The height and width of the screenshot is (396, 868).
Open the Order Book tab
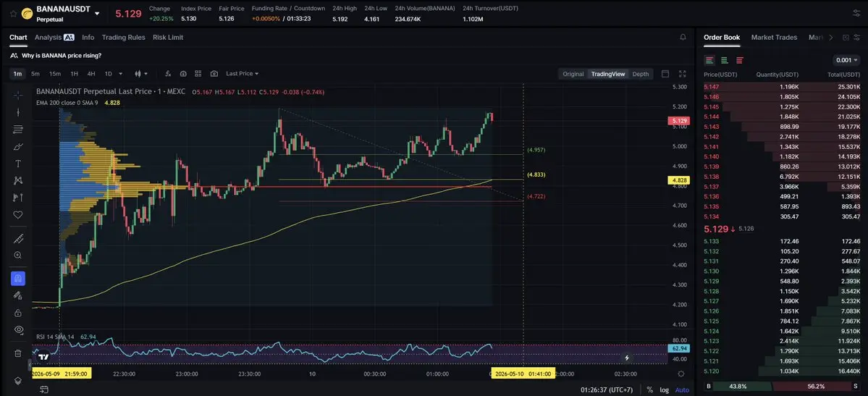tap(722, 37)
